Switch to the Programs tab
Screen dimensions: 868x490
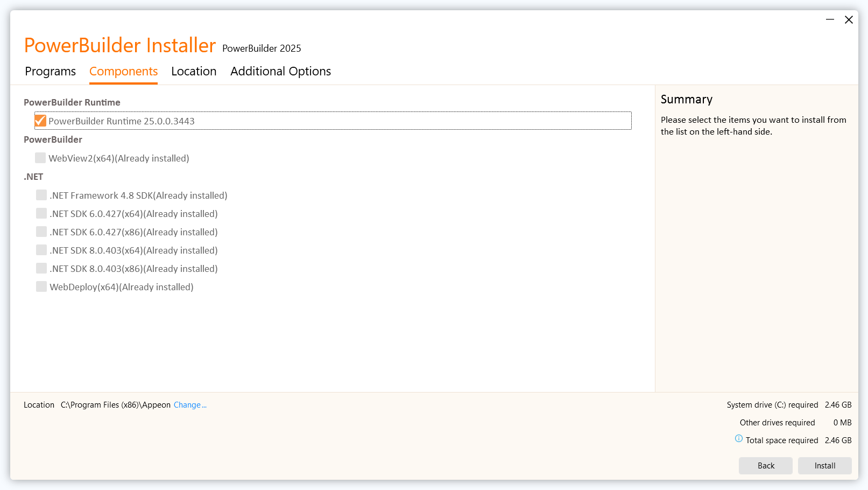pyautogui.click(x=50, y=71)
